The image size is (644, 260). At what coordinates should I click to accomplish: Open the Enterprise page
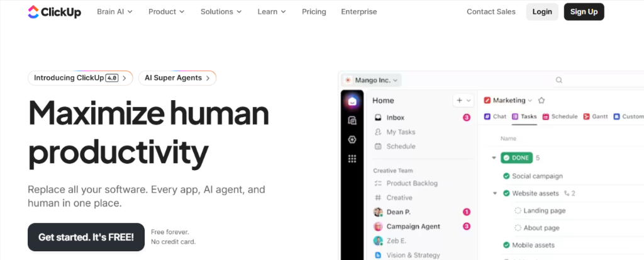click(359, 12)
